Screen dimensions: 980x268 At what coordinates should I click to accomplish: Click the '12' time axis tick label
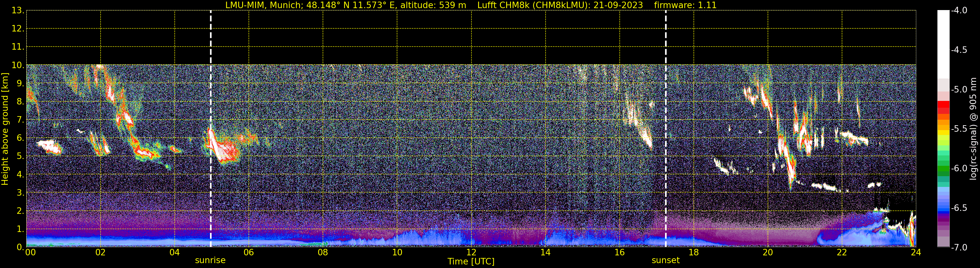click(471, 253)
